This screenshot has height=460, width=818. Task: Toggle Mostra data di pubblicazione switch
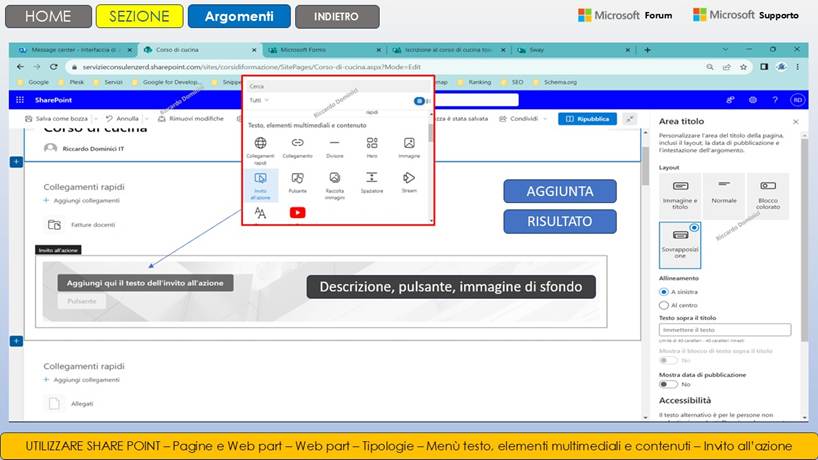(668, 384)
